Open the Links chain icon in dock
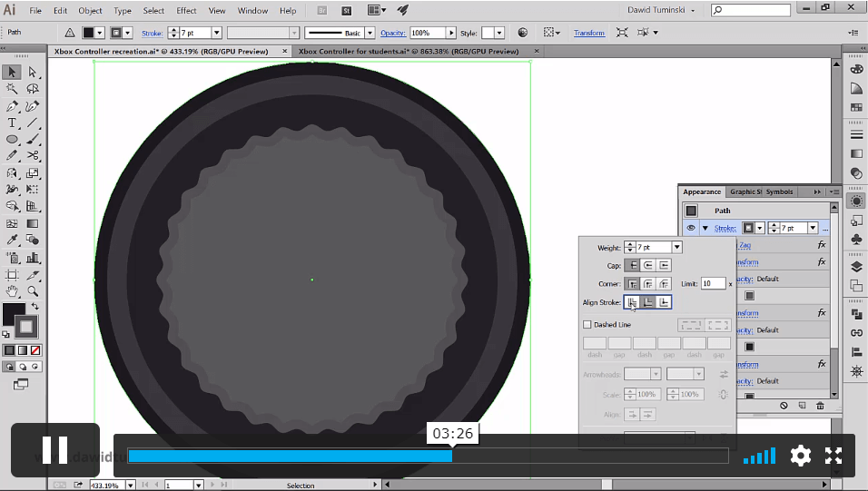 click(x=856, y=333)
